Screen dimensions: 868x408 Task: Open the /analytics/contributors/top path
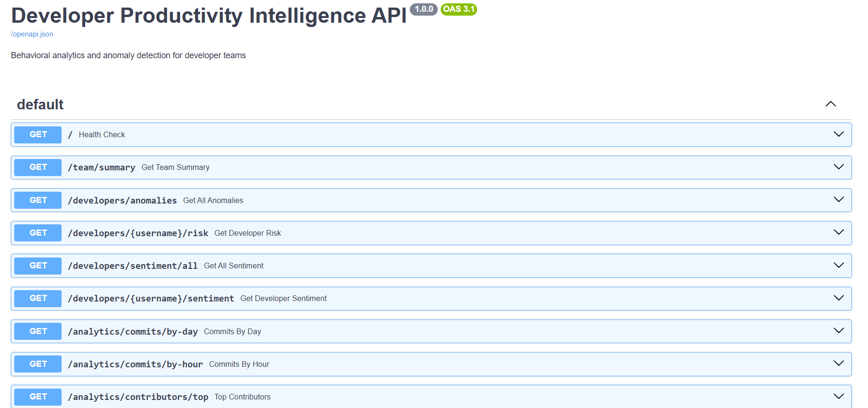pyautogui.click(x=138, y=397)
